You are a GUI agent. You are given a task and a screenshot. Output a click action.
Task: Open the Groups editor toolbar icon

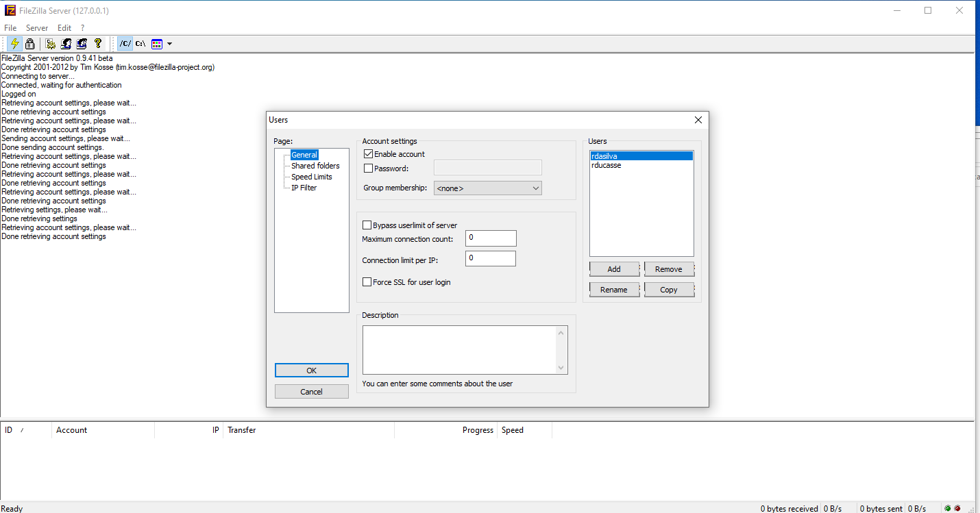pos(82,44)
